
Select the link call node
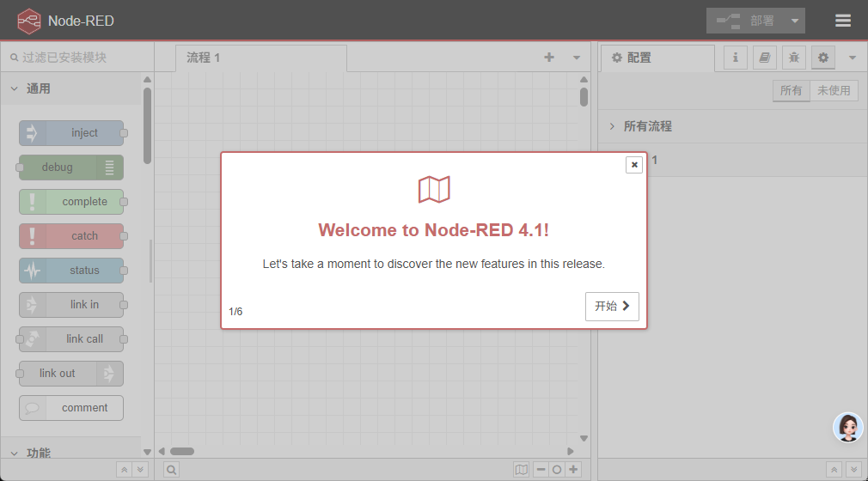[71, 338]
